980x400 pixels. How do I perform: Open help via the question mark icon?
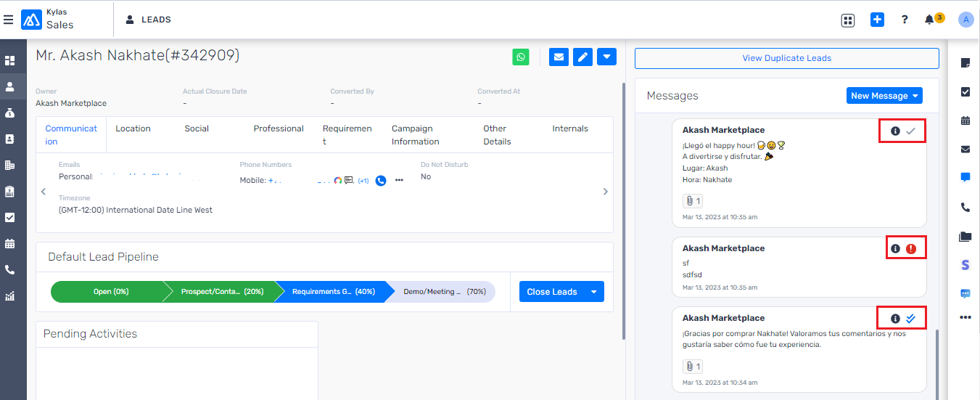905,20
